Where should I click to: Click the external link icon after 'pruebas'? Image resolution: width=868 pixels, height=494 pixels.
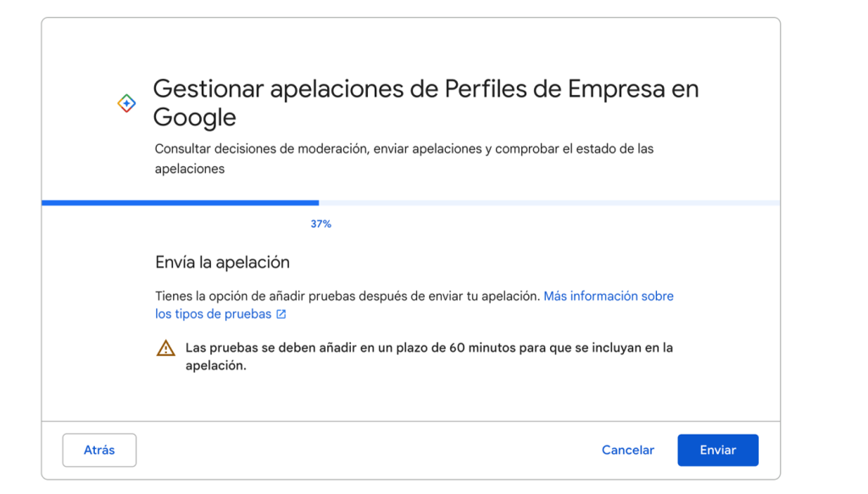point(281,314)
